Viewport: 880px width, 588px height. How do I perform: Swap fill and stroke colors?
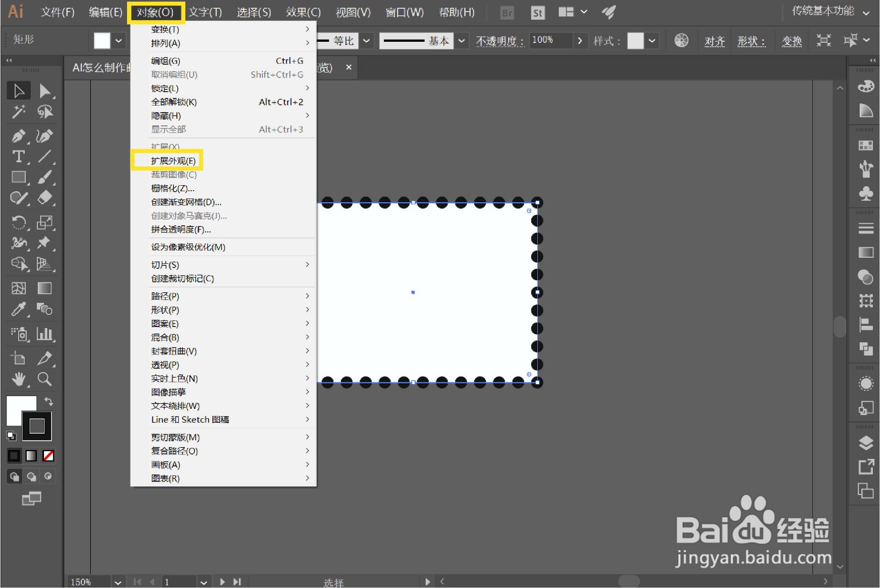[48, 401]
